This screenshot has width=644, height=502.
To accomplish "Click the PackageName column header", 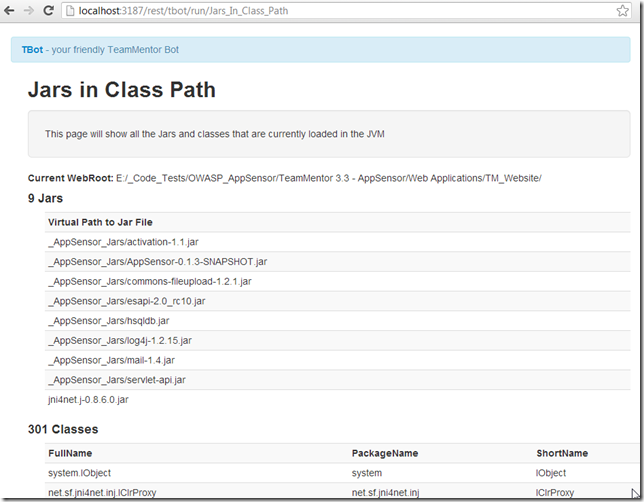I will (385, 453).
